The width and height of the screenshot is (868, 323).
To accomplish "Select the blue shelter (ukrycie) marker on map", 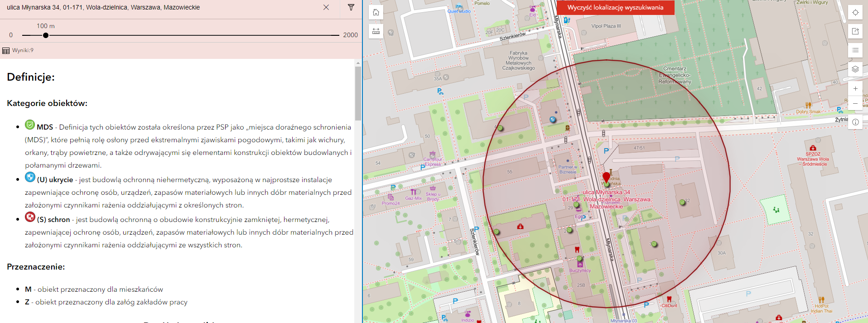I will coord(553,120).
